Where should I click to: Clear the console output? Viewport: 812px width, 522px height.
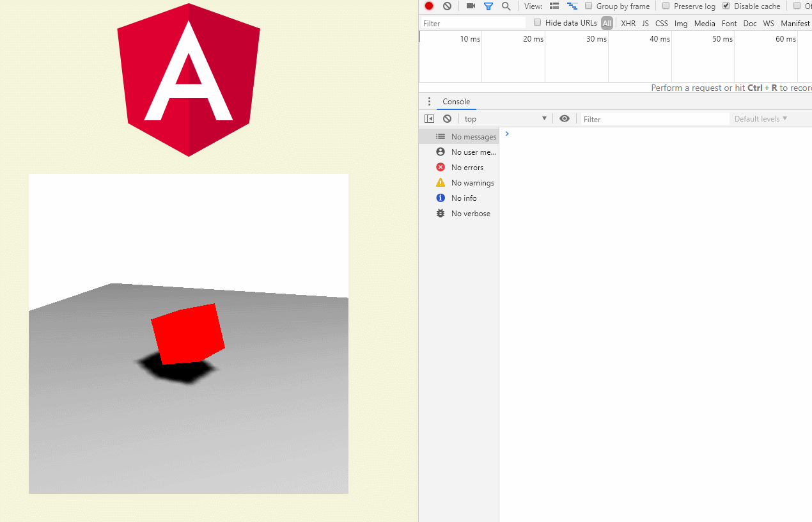click(x=447, y=118)
